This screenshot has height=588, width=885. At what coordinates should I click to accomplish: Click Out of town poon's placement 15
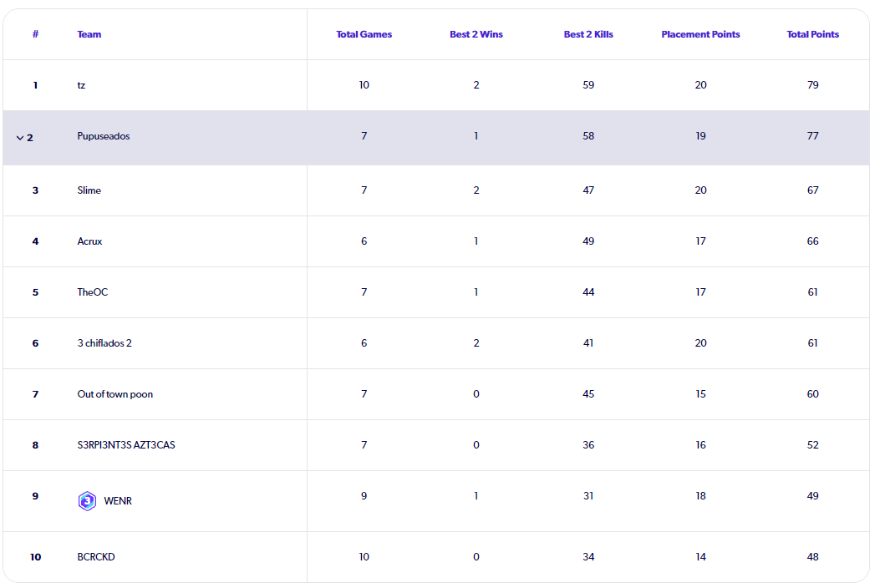point(700,394)
